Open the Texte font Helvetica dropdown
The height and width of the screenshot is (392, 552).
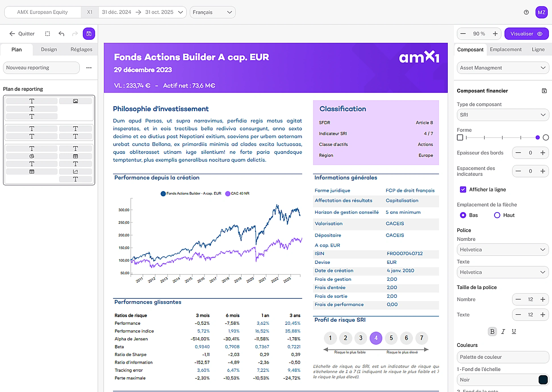click(503, 272)
